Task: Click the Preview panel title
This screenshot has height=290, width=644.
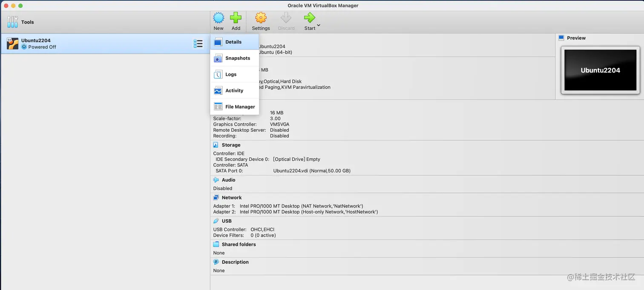Action: (576, 38)
